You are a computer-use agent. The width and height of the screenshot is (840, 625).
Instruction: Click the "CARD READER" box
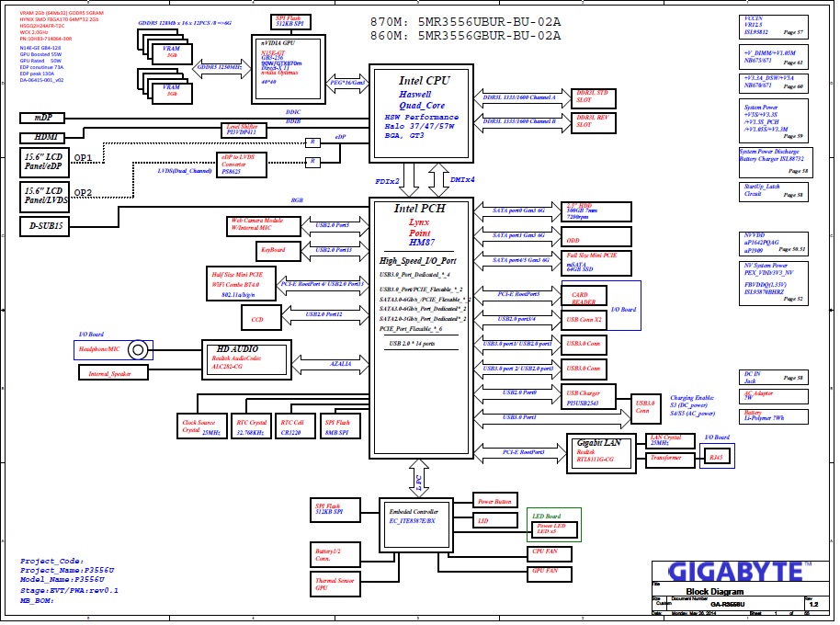click(x=584, y=296)
